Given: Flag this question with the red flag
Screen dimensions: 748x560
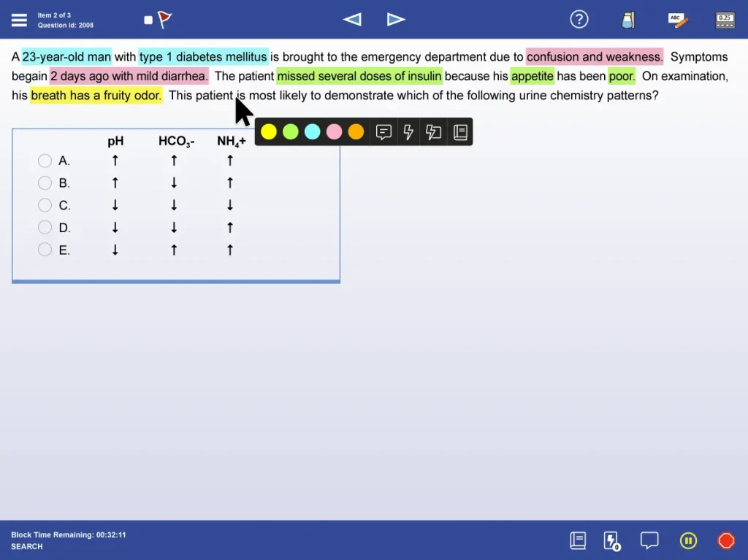Looking at the screenshot, I should tap(163, 20).
